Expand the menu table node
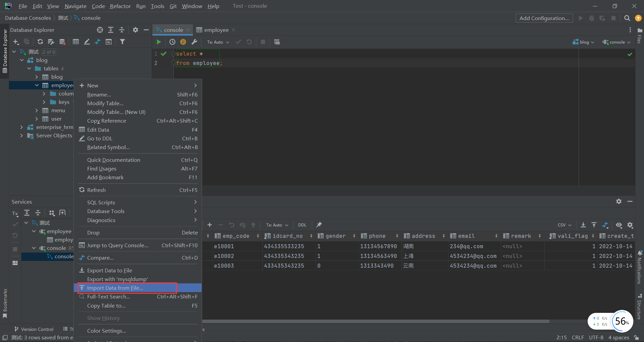Viewport: 644px width, 342px height. pyautogui.click(x=37, y=110)
